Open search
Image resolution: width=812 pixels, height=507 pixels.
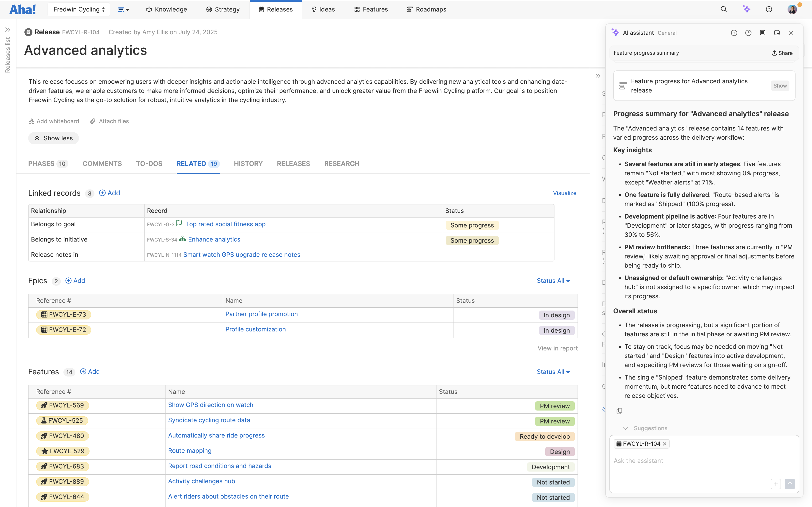click(724, 9)
